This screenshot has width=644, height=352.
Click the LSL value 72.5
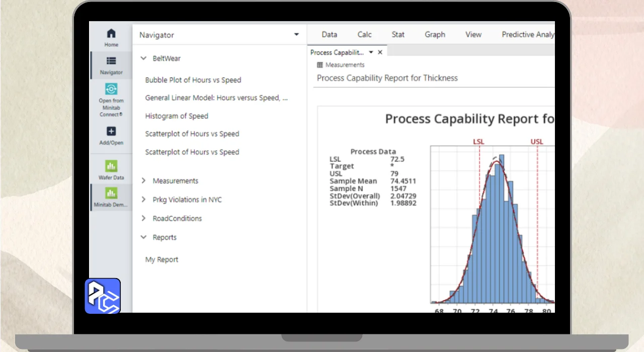[x=397, y=159]
